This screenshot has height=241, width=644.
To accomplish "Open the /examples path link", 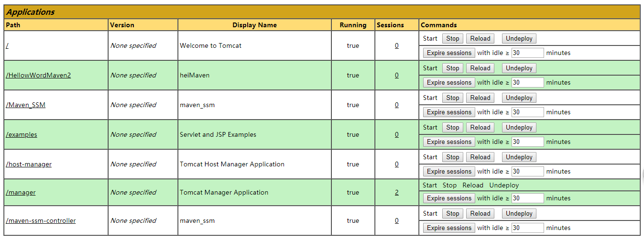I will [22, 134].
